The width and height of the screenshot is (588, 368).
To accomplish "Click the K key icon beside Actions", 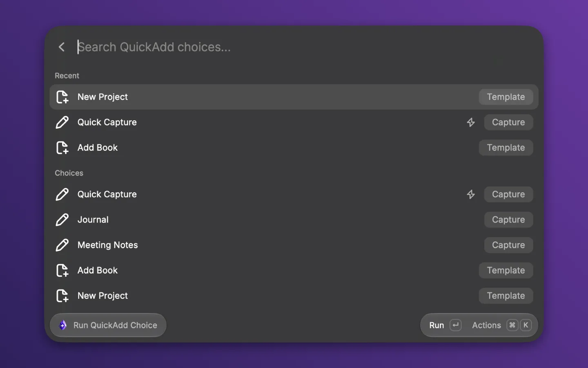I will click(x=526, y=325).
